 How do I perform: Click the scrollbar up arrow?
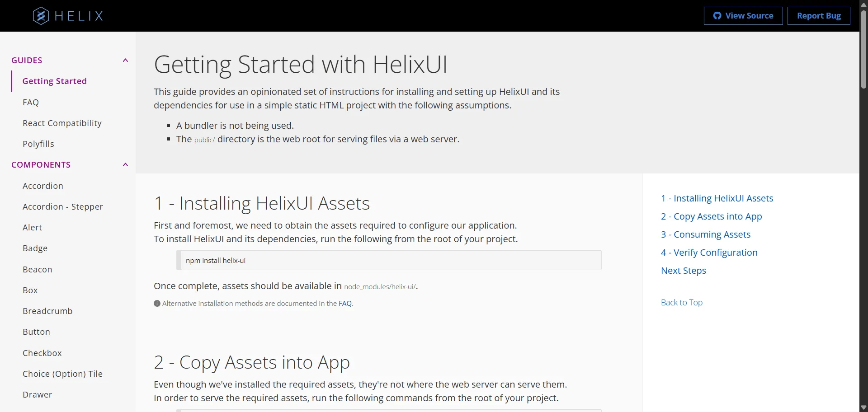point(863,4)
